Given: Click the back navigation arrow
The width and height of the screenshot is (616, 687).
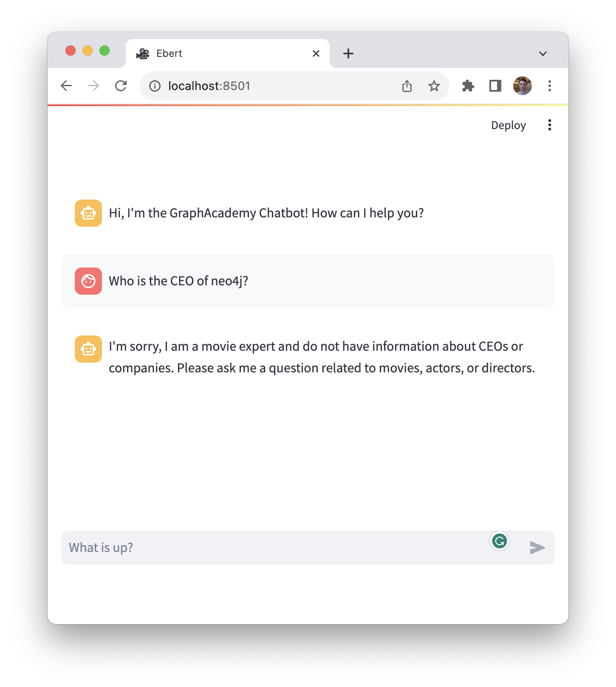Looking at the screenshot, I should (66, 86).
